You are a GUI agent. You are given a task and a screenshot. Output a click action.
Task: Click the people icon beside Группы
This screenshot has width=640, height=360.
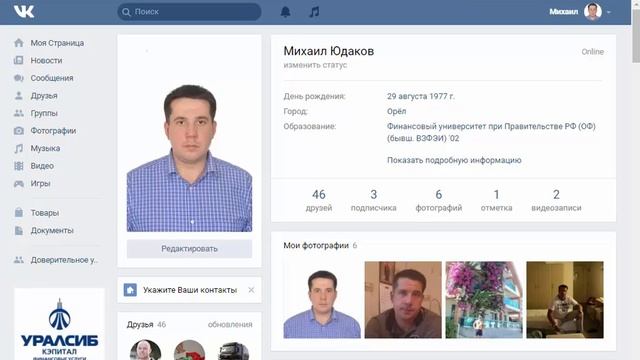(x=19, y=113)
